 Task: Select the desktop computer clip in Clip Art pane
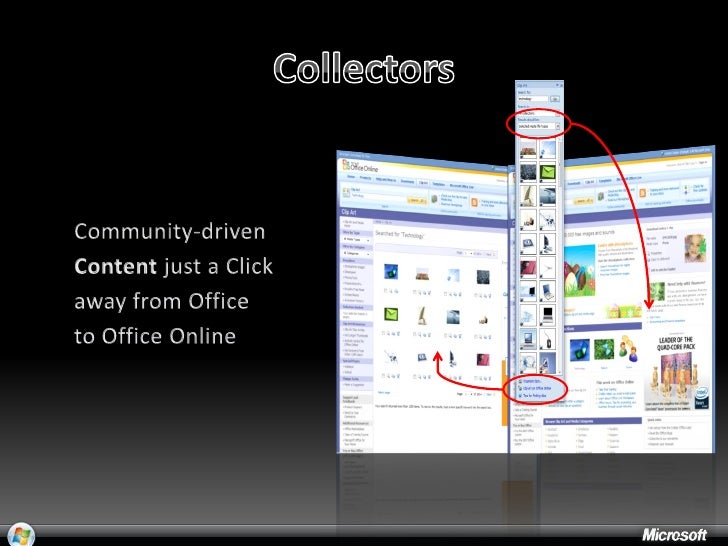[547, 244]
